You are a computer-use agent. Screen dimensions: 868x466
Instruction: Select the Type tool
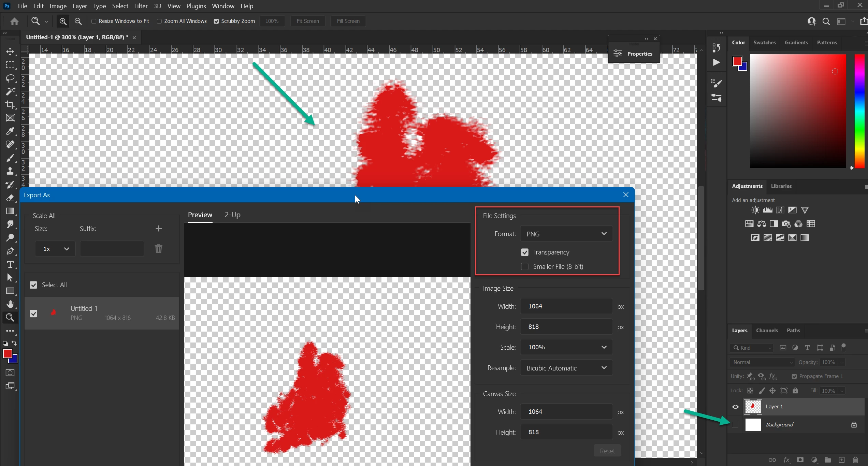[x=10, y=264]
